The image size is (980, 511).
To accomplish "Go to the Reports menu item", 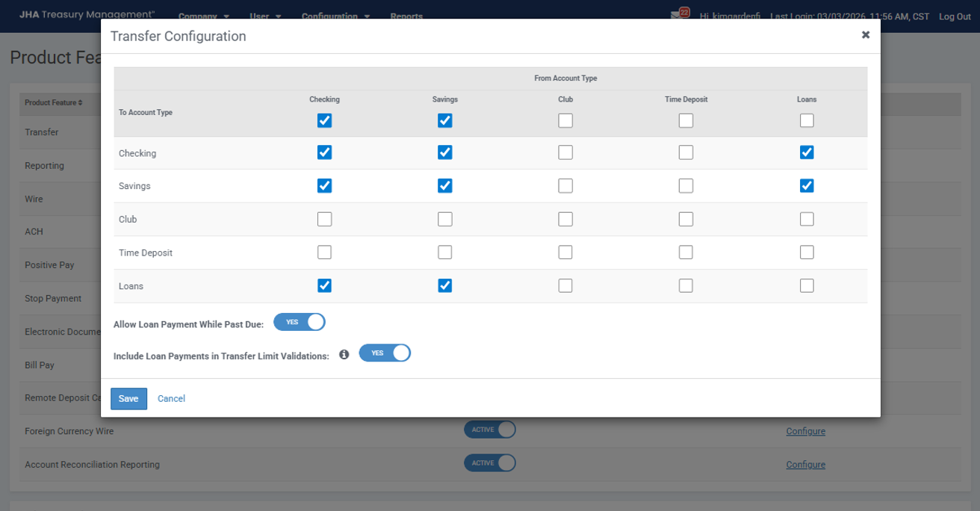I will coord(406,16).
